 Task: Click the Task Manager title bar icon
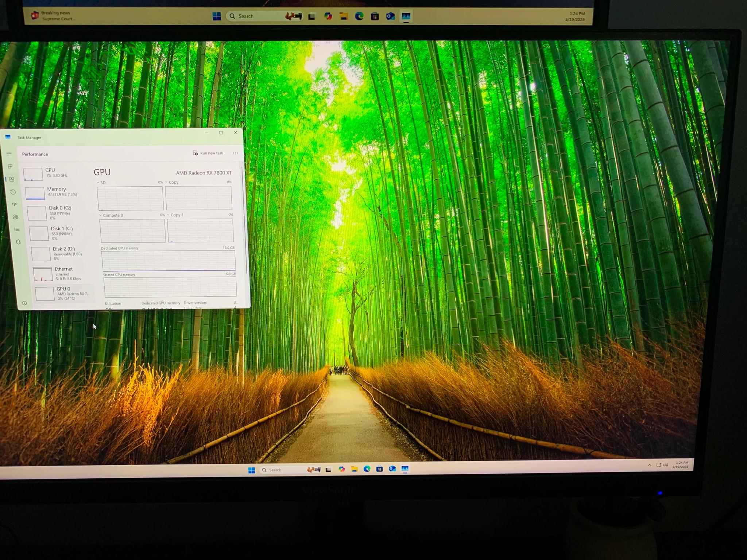coord(8,137)
